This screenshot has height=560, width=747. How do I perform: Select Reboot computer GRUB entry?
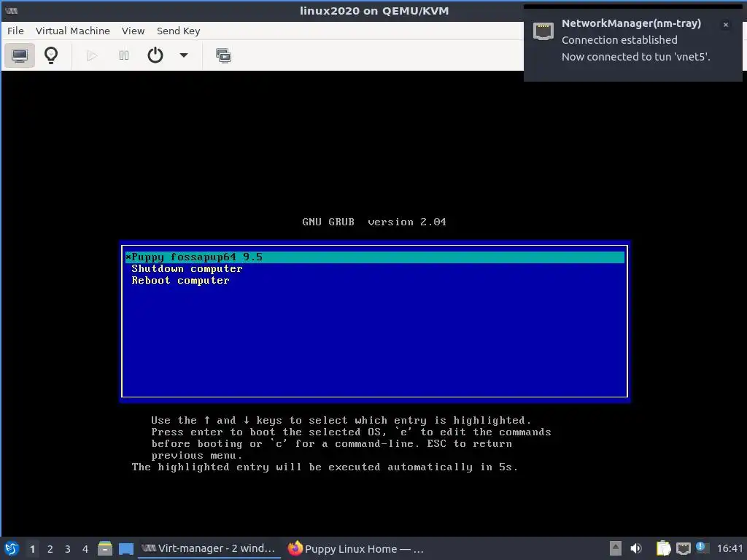point(180,281)
